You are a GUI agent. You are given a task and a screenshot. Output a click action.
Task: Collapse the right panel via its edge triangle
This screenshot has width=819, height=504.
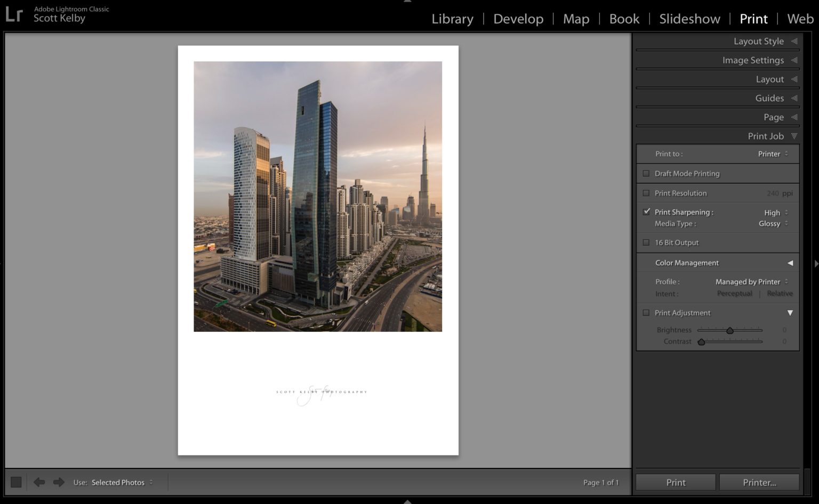[816, 263]
